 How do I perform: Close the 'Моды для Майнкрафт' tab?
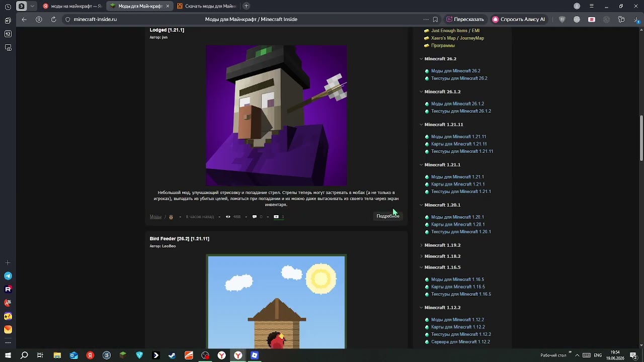coord(168,6)
